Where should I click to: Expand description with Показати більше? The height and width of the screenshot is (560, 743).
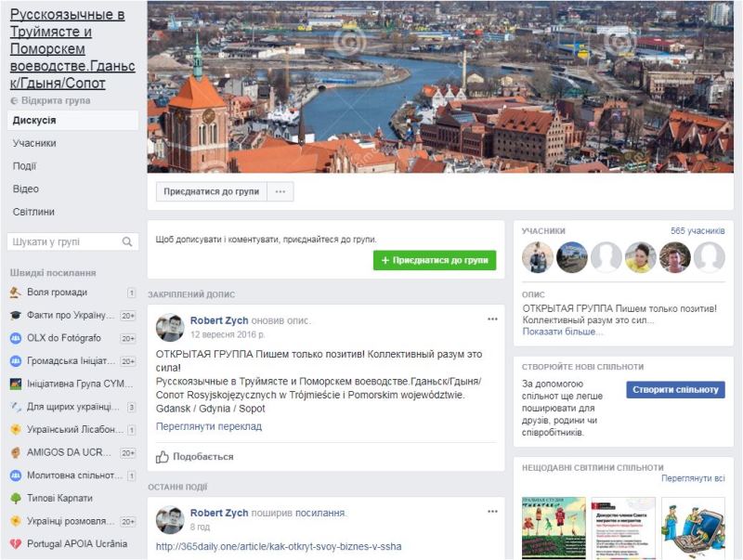[x=562, y=332]
